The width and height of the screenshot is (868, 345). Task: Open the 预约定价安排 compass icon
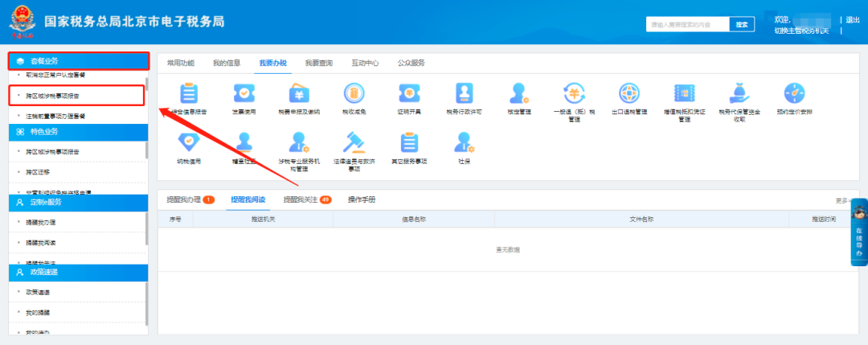794,93
